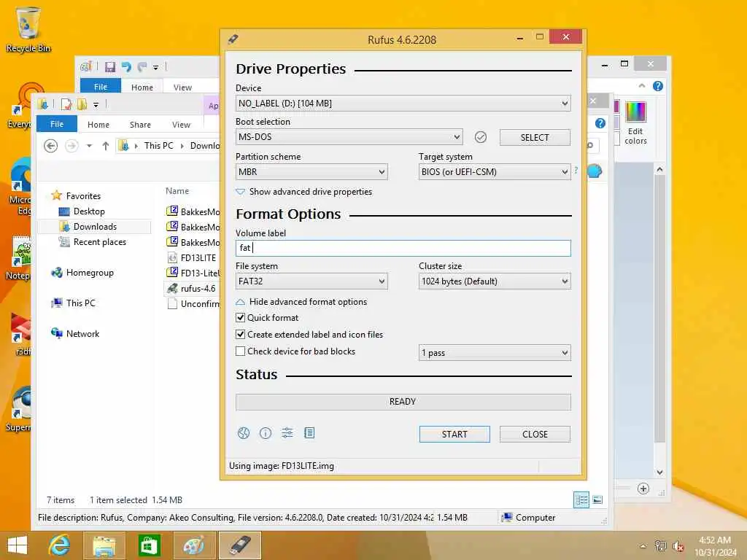The height and width of the screenshot is (560, 747).
Task: Select Downloads in Explorer Favorites
Action: (x=95, y=227)
